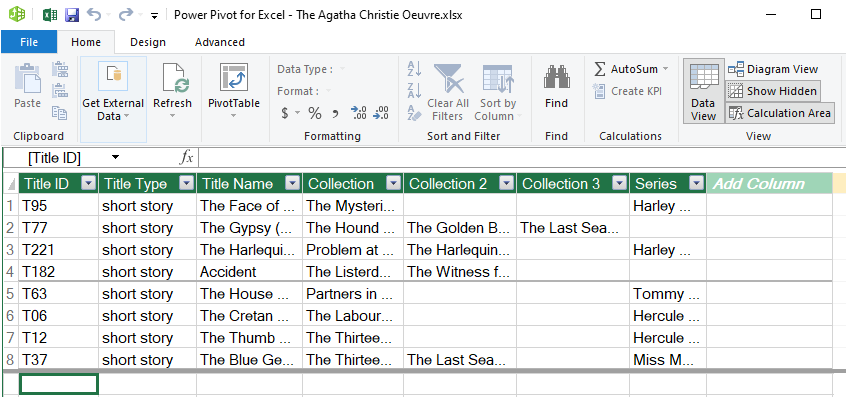Open the [Title ID] name box dropdown
Image resolution: width=846 pixels, height=397 pixels.
click(115, 158)
